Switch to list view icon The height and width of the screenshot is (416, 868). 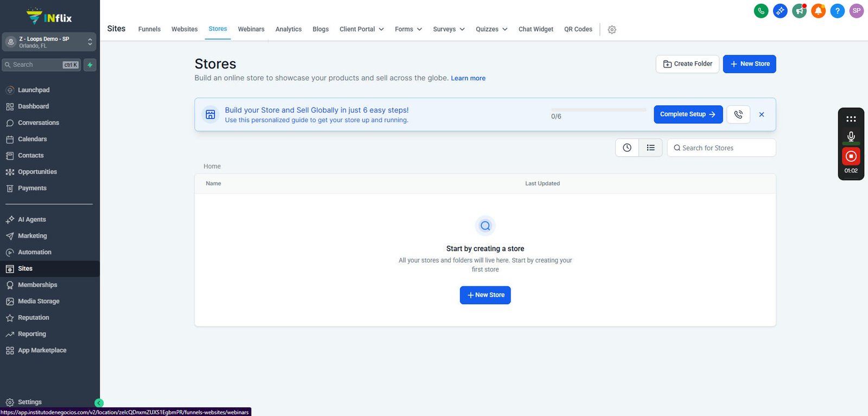point(650,148)
